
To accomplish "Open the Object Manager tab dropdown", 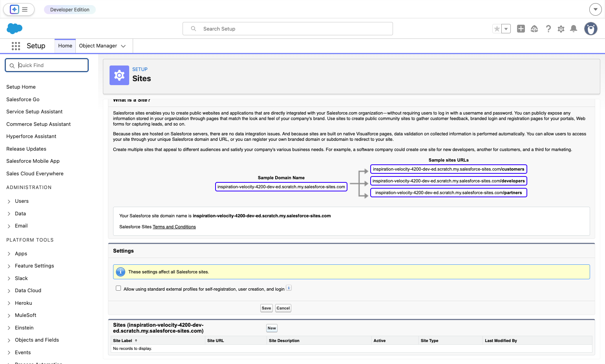I will (123, 46).
